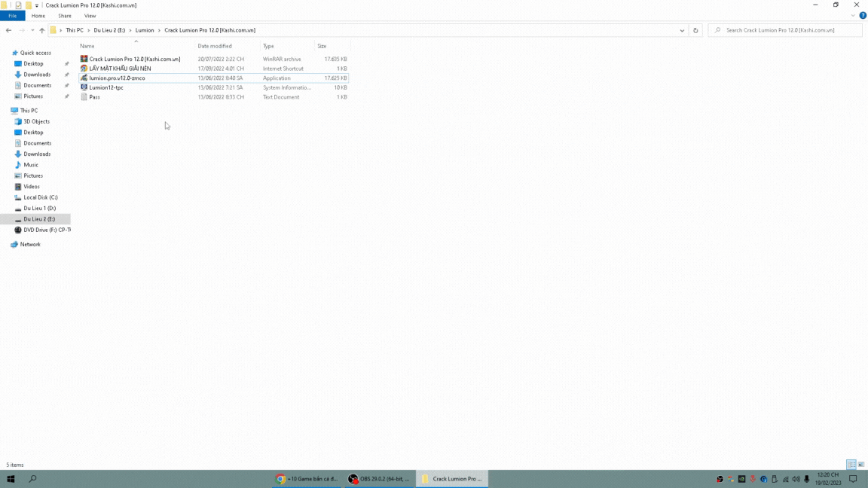Click 'Du Lieu 2 (E:)' in address path
The width and height of the screenshot is (868, 488).
tap(109, 30)
